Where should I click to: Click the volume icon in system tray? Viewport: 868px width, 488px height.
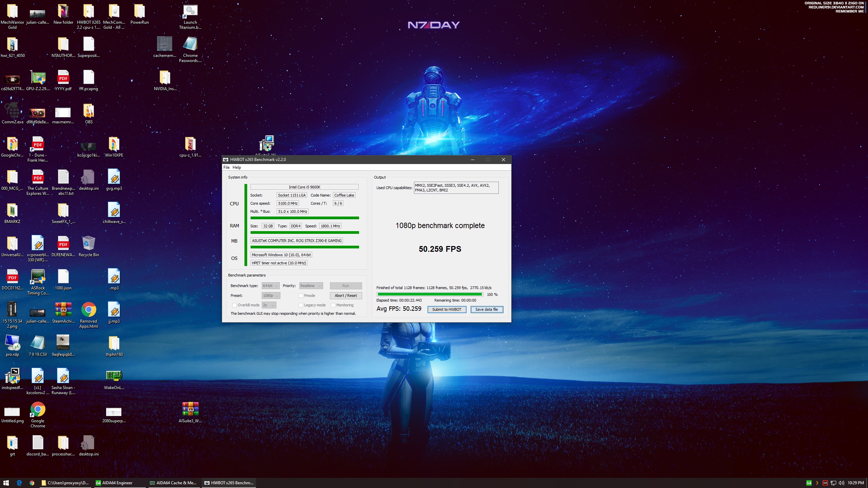841,483
